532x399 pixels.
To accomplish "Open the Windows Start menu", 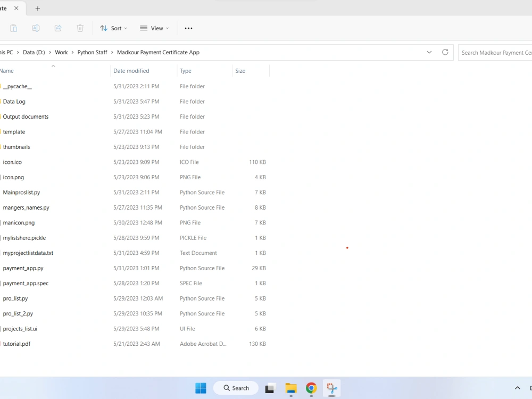I will point(201,388).
